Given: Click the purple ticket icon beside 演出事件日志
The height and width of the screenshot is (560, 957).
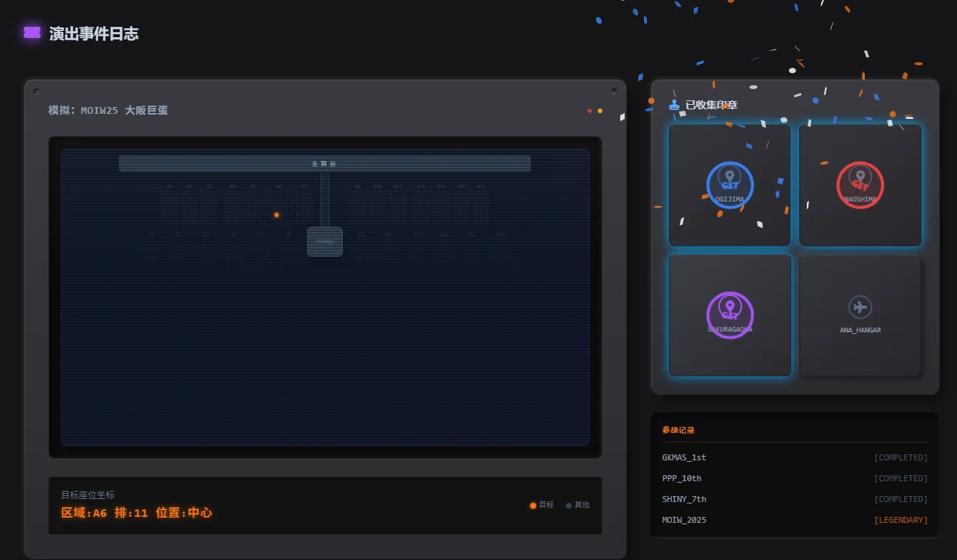Looking at the screenshot, I should (32, 33).
